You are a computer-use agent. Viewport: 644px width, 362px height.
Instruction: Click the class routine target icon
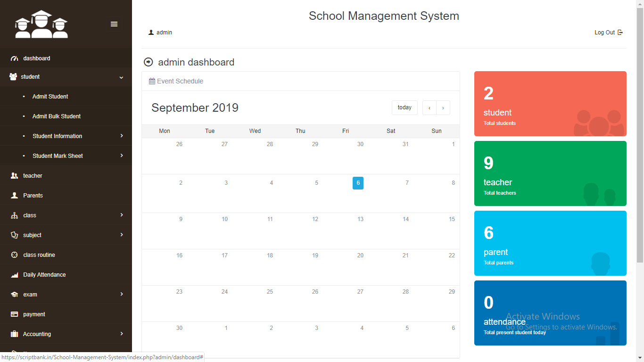(14, 255)
